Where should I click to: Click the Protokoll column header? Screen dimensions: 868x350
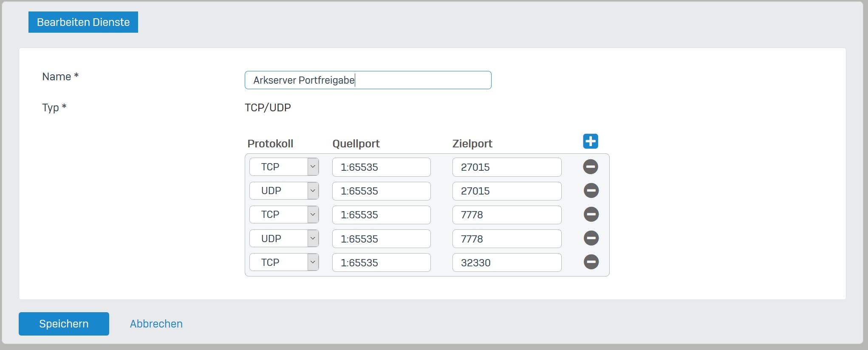[x=270, y=144]
